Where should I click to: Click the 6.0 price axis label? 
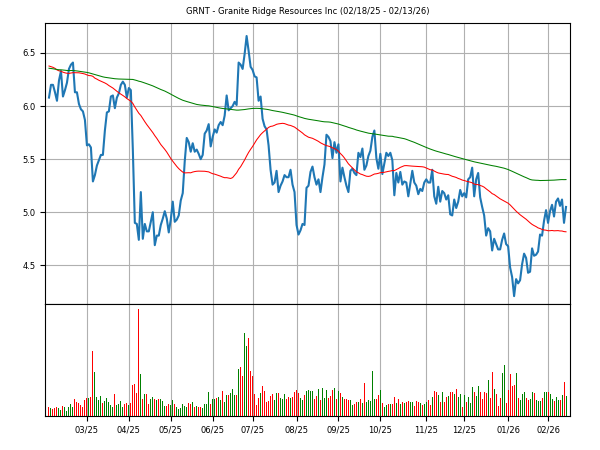click(x=30, y=106)
